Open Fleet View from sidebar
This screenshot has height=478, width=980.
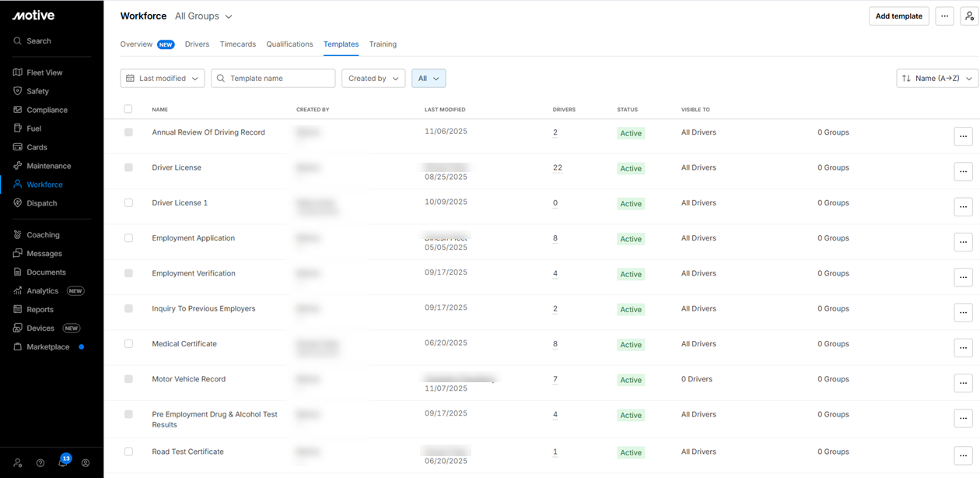(x=44, y=72)
